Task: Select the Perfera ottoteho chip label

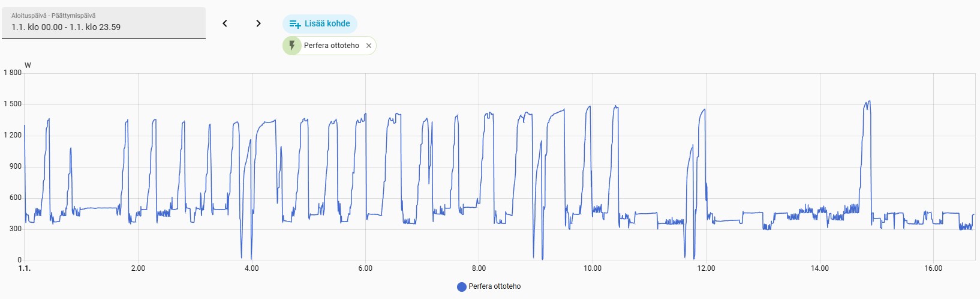Action: point(331,46)
